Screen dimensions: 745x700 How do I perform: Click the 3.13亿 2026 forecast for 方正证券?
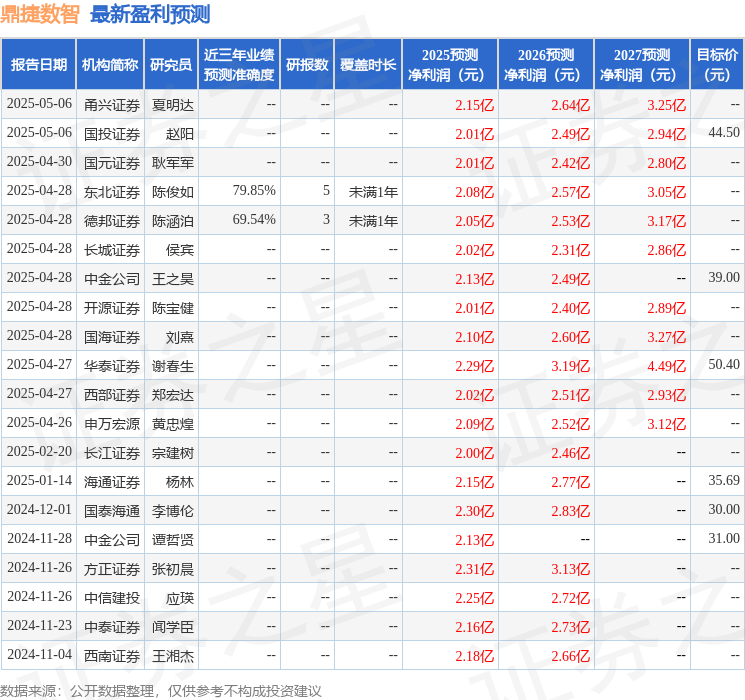[571, 569]
